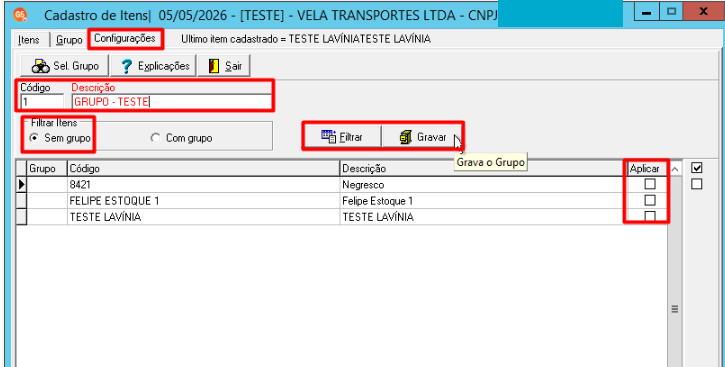The height and width of the screenshot is (367, 725).
Task: Select the FELIPE ESTOQUE 1 code cell
Action: point(203,201)
